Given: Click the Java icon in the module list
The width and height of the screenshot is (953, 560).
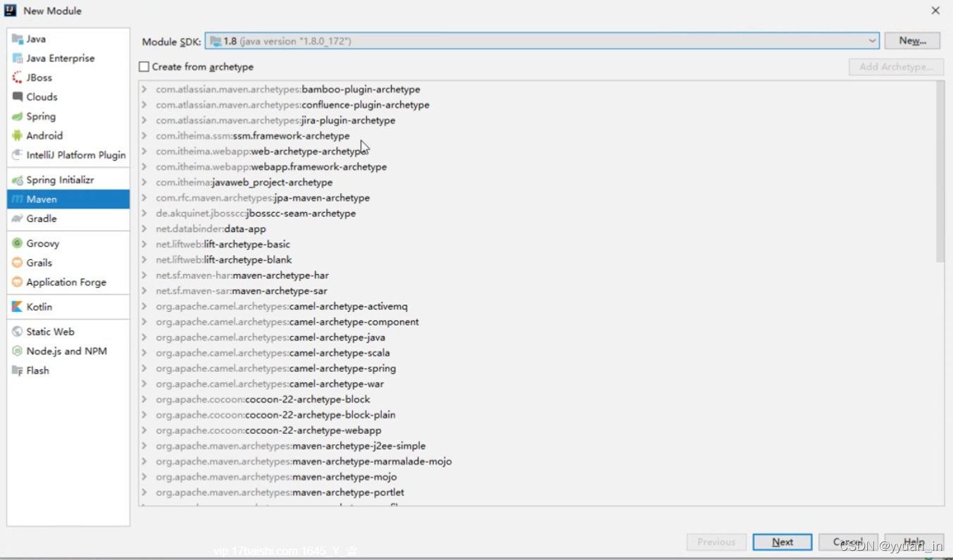Looking at the screenshot, I should 18,39.
